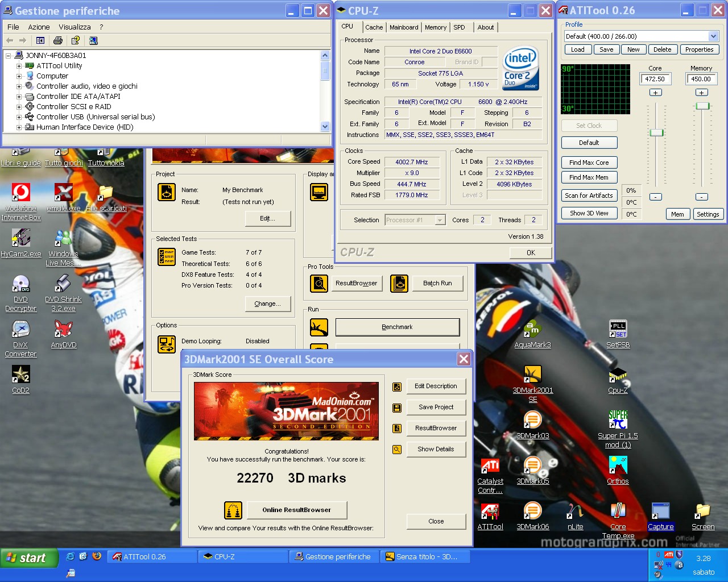This screenshot has width=728, height=582.
Task: Open the Catalyst Control desktop icon
Action: pos(490,475)
